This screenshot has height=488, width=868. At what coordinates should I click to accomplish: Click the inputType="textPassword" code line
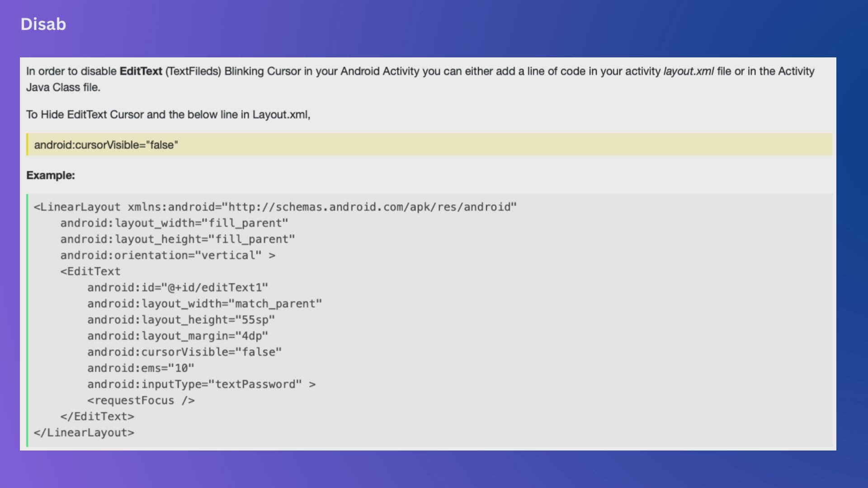pyautogui.click(x=201, y=385)
